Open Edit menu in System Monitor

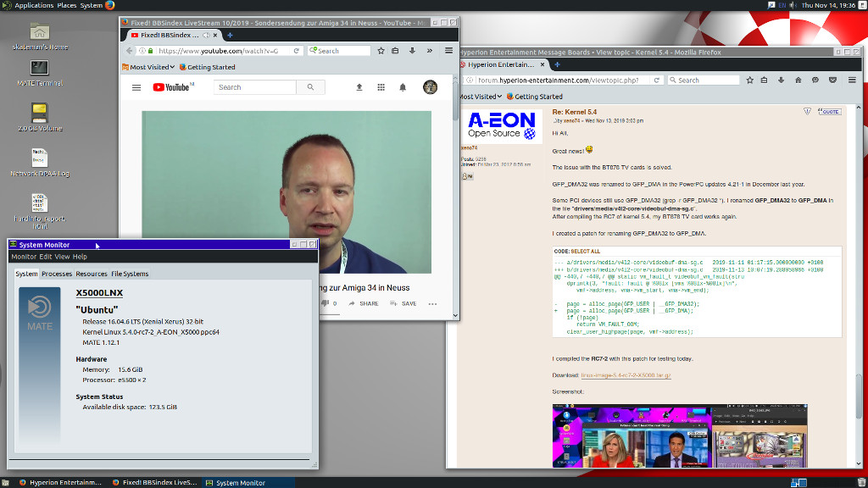point(46,257)
